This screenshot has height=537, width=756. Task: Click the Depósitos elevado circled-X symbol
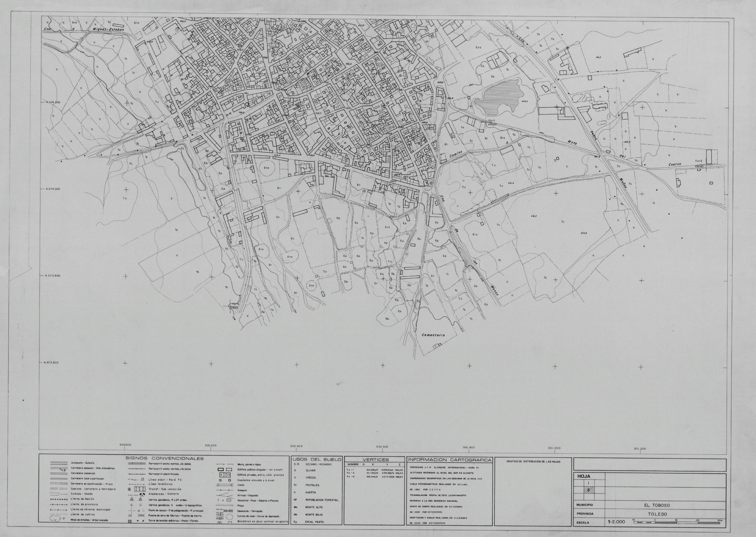pyautogui.click(x=220, y=480)
